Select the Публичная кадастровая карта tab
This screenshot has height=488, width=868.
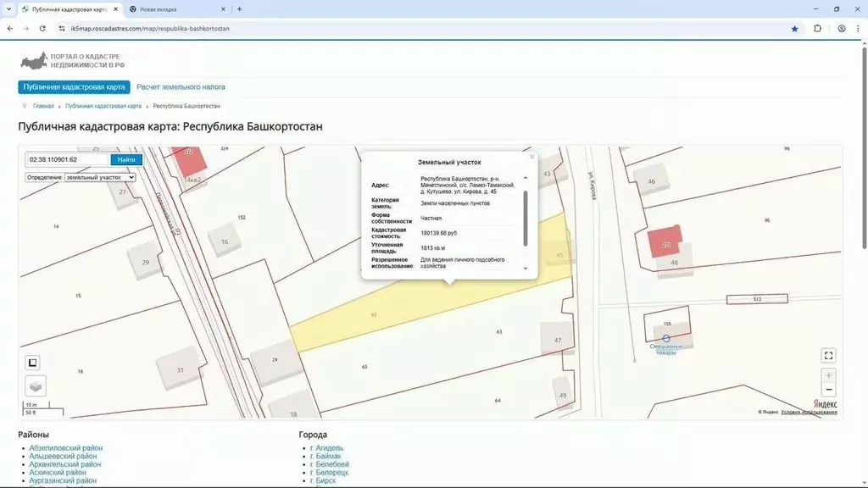tap(75, 87)
